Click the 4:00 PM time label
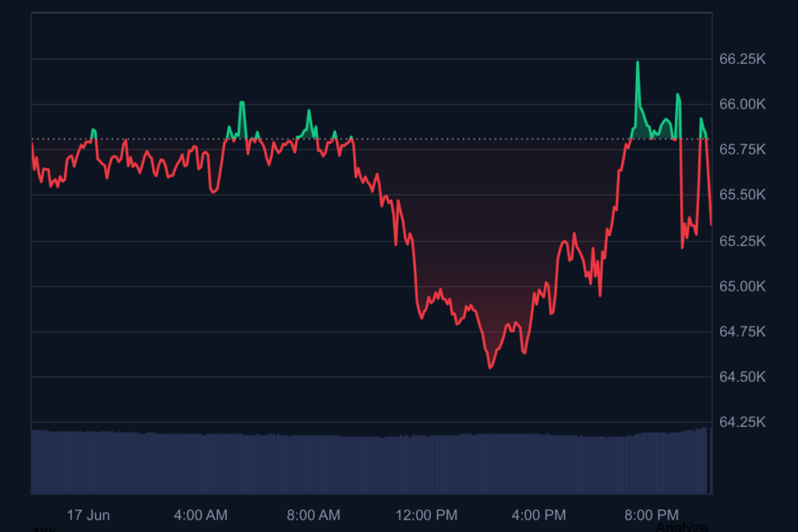The width and height of the screenshot is (798, 532). point(539,515)
